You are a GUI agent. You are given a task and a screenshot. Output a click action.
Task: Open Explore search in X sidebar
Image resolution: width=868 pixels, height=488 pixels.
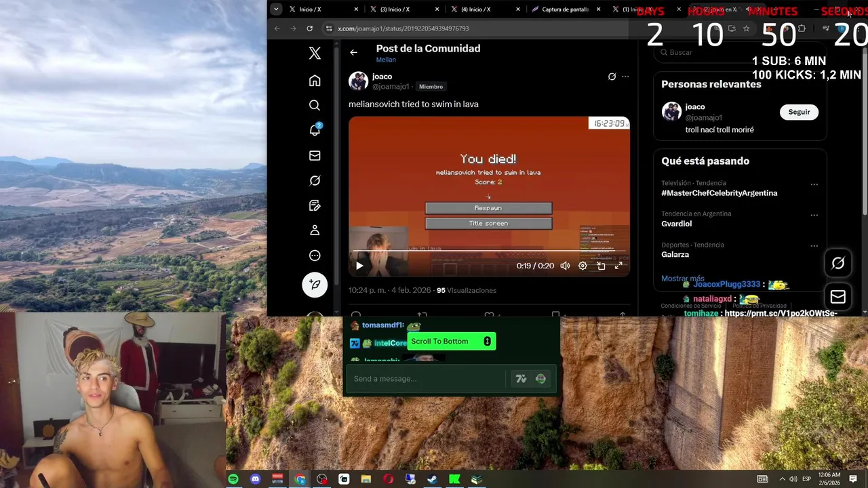(x=315, y=105)
